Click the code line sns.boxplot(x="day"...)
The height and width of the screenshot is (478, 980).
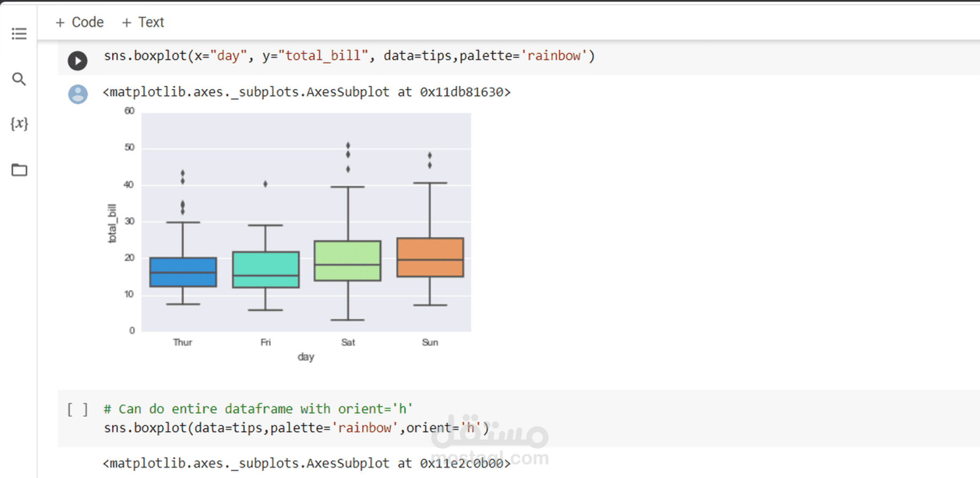coord(349,55)
